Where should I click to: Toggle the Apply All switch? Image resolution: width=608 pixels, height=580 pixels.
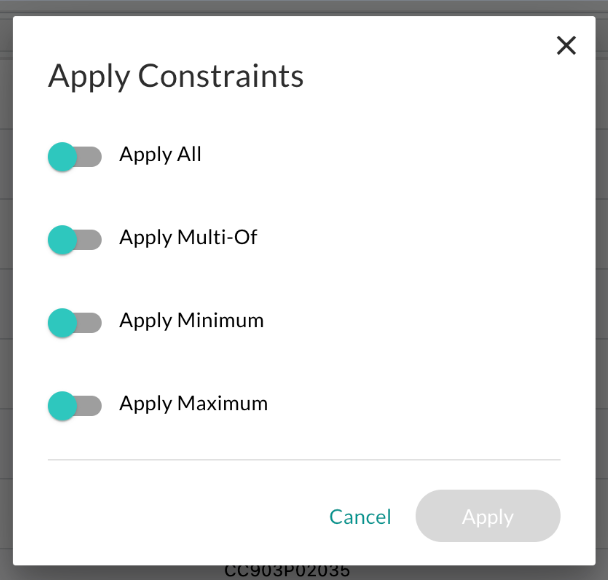coord(75,156)
